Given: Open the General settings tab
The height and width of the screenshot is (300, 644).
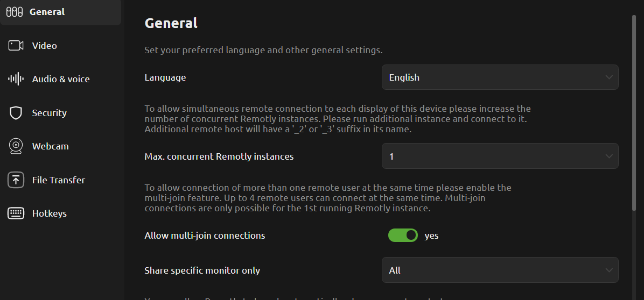Looking at the screenshot, I should tap(61, 12).
